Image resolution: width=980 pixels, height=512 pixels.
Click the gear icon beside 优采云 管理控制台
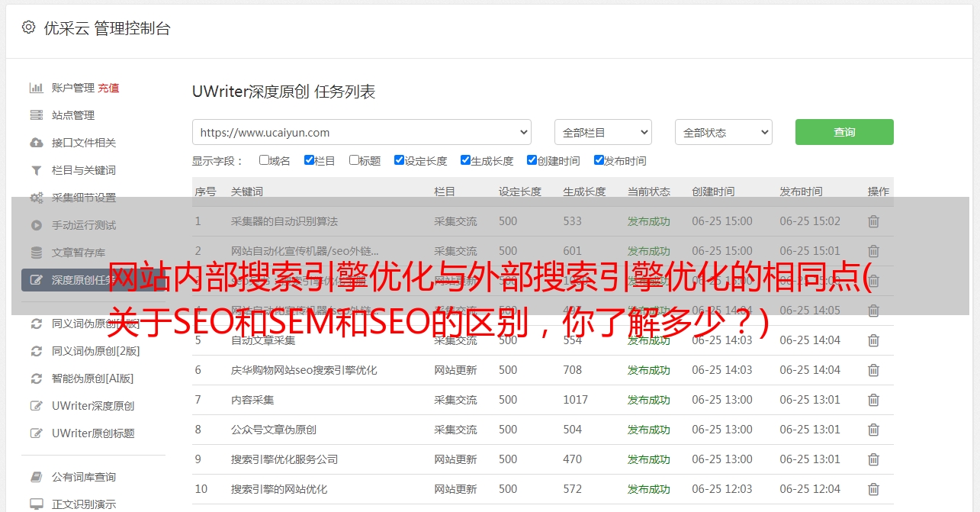point(28,27)
